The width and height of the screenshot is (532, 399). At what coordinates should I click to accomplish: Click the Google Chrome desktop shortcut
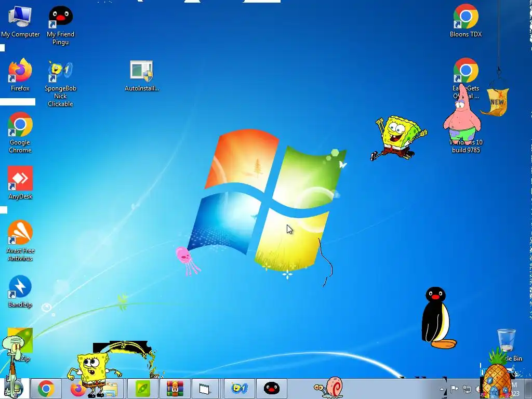(x=20, y=132)
